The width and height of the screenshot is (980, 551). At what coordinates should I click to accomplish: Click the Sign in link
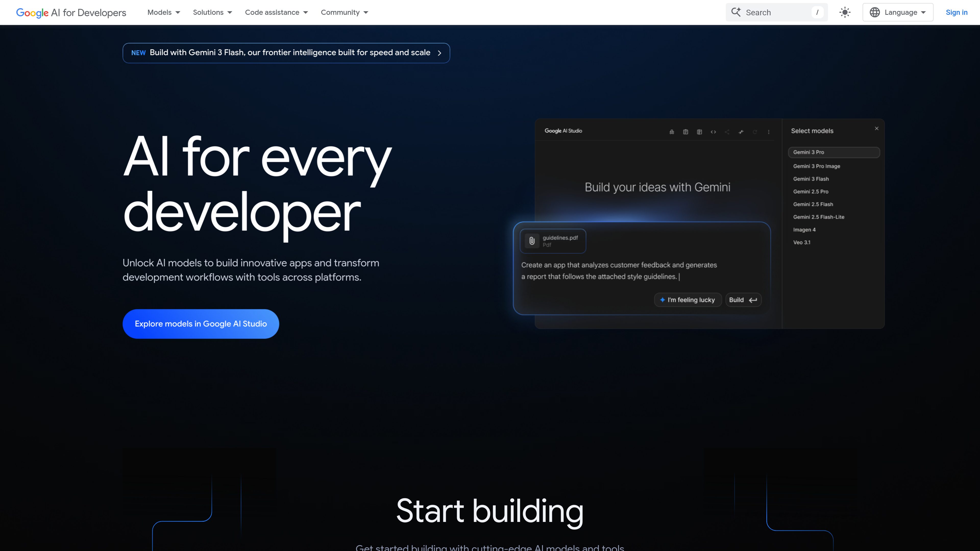(957, 12)
